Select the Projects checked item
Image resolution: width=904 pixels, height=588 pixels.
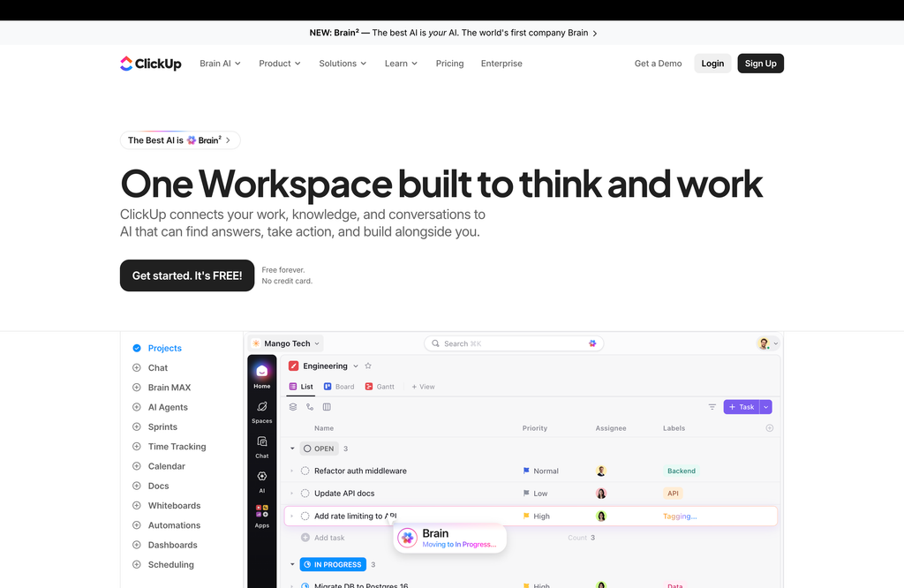[157, 348]
